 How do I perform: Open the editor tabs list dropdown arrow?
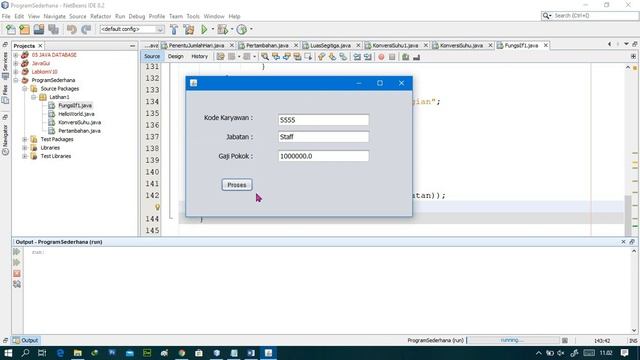[626, 44]
